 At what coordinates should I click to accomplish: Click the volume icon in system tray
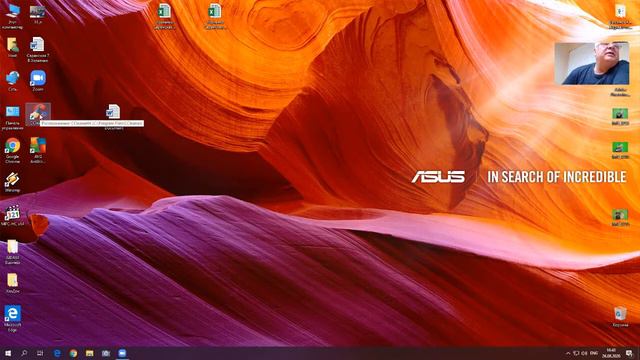point(584,353)
